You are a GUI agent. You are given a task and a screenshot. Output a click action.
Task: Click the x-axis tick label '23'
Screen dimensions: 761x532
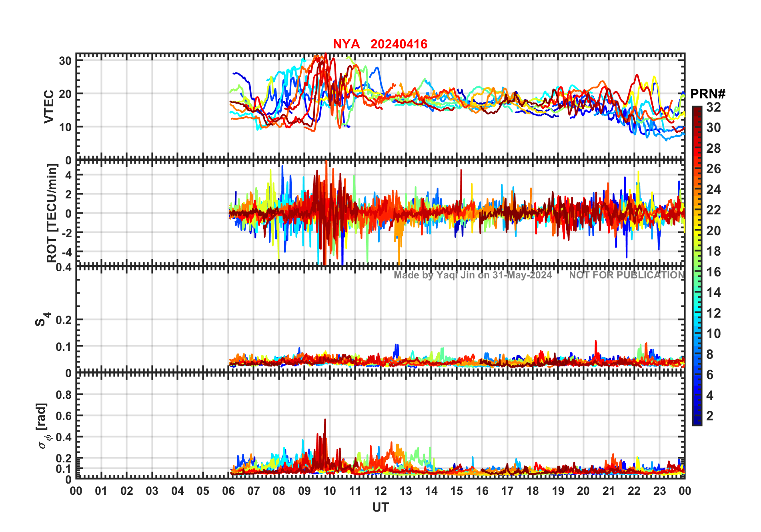click(659, 491)
